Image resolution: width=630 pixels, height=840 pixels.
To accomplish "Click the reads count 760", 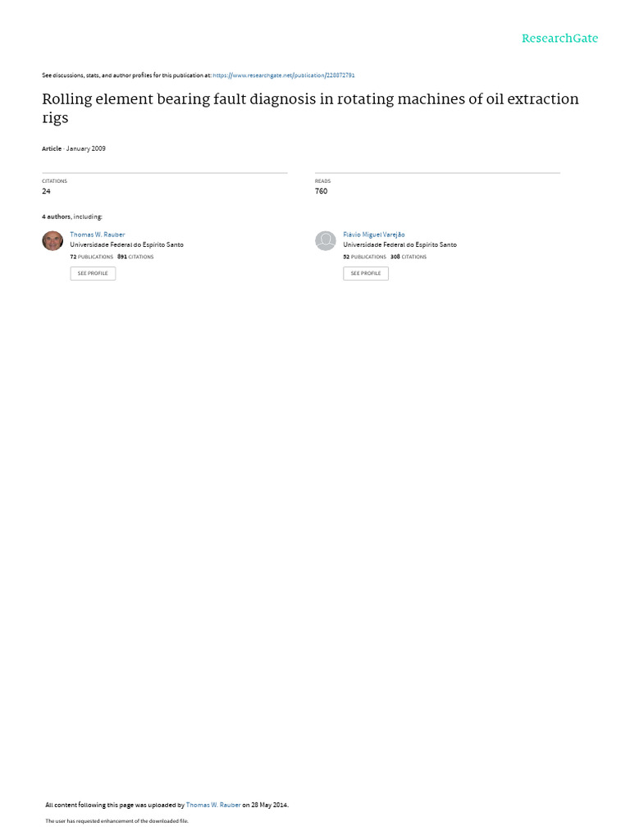I will pos(321,191).
